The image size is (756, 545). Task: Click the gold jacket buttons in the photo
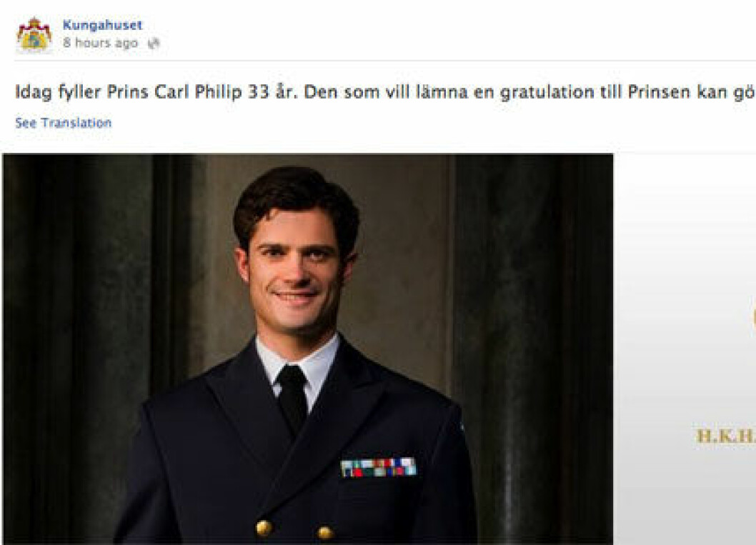pos(294,529)
